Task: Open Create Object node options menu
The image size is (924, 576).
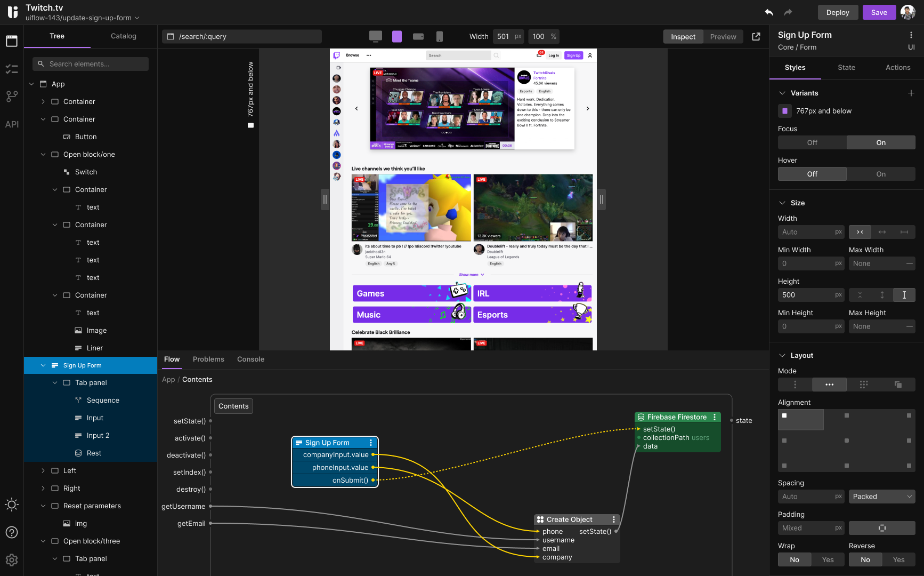Action: 614,519
